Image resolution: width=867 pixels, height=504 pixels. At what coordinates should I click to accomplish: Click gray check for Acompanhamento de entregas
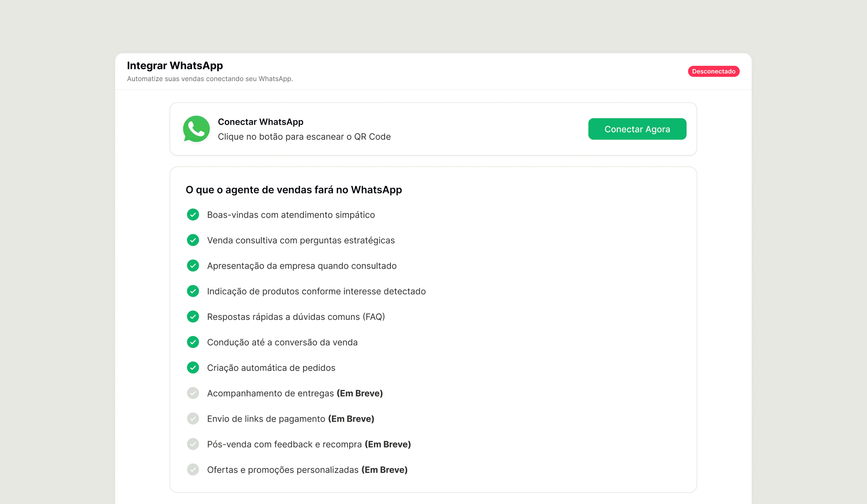[x=193, y=393]
